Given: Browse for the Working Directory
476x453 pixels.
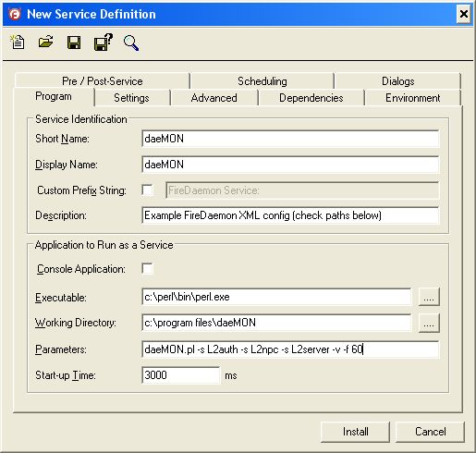Looking at the screenshot, I should pos(429,323).
